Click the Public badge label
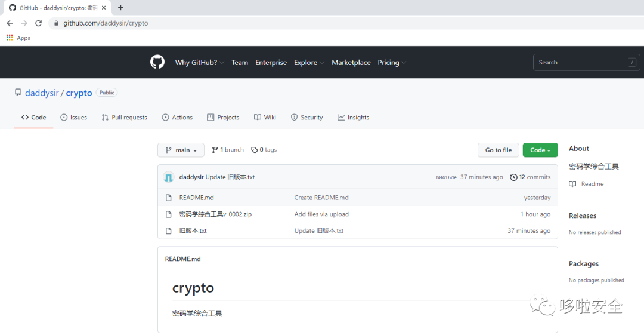The image size is (644, 335). pos(107,93)
